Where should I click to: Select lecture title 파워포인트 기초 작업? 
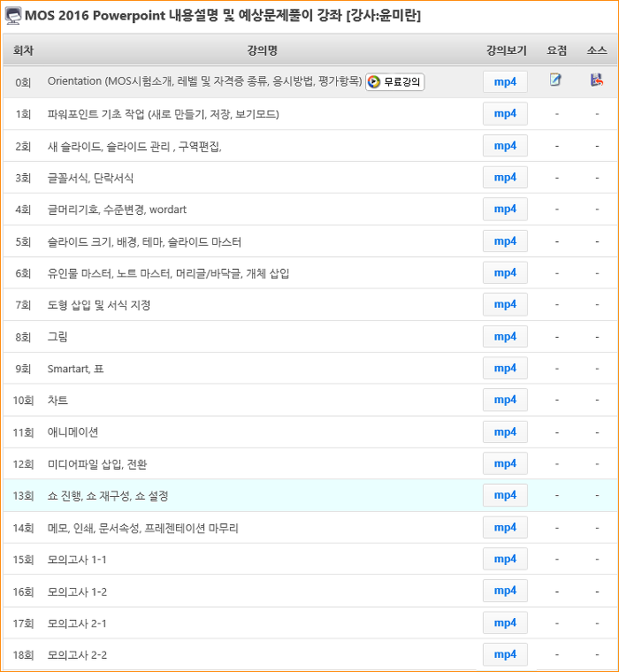[163, 114]
